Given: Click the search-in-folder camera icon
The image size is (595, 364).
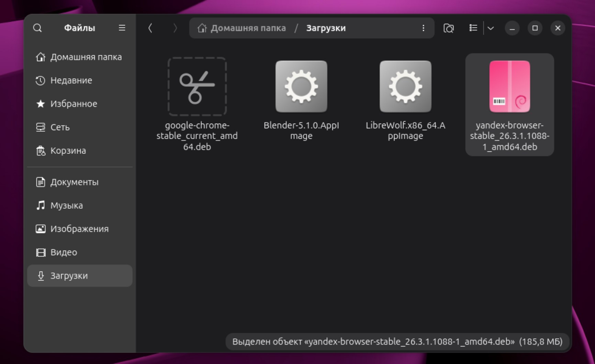Looking at the screenshot, I should tap(449, 28).
